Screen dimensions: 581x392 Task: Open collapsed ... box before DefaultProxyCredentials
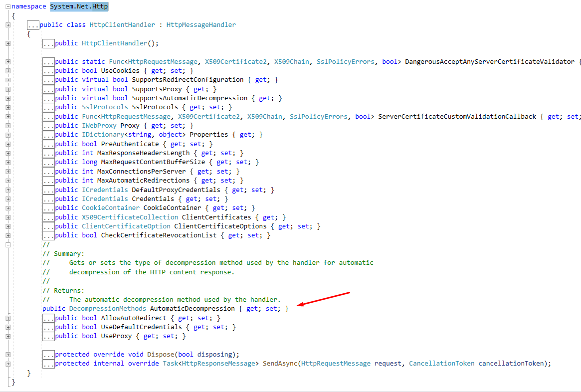pos(48,190)
